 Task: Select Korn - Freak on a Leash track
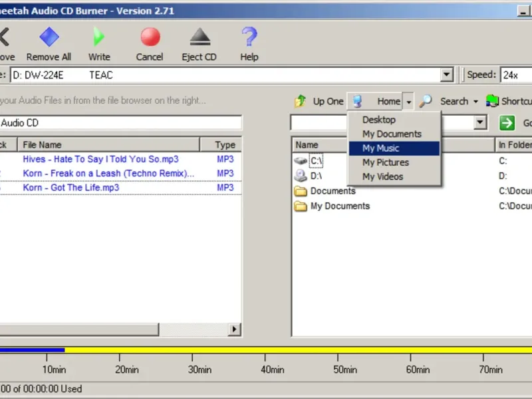pos(108,174)
